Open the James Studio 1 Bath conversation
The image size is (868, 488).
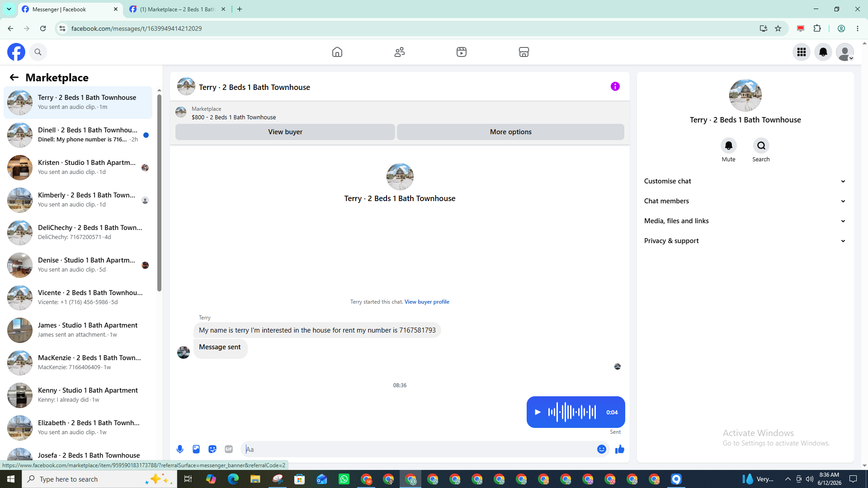pos(78,330)
